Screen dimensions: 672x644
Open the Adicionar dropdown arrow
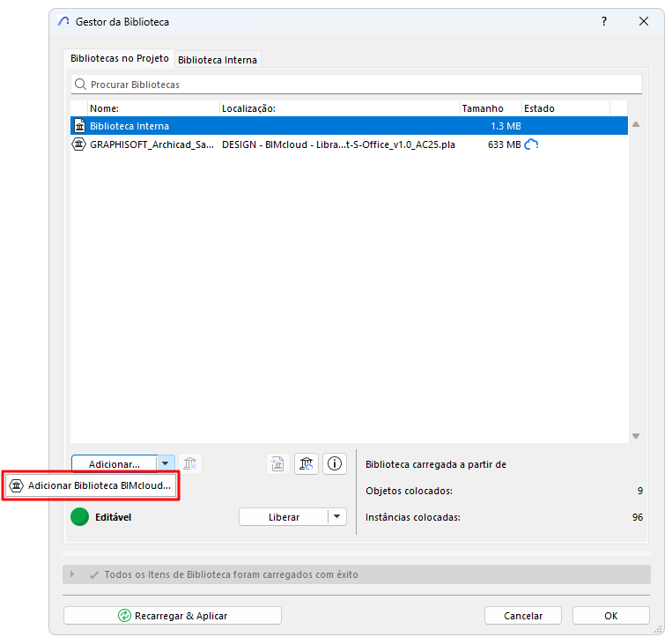166,463
